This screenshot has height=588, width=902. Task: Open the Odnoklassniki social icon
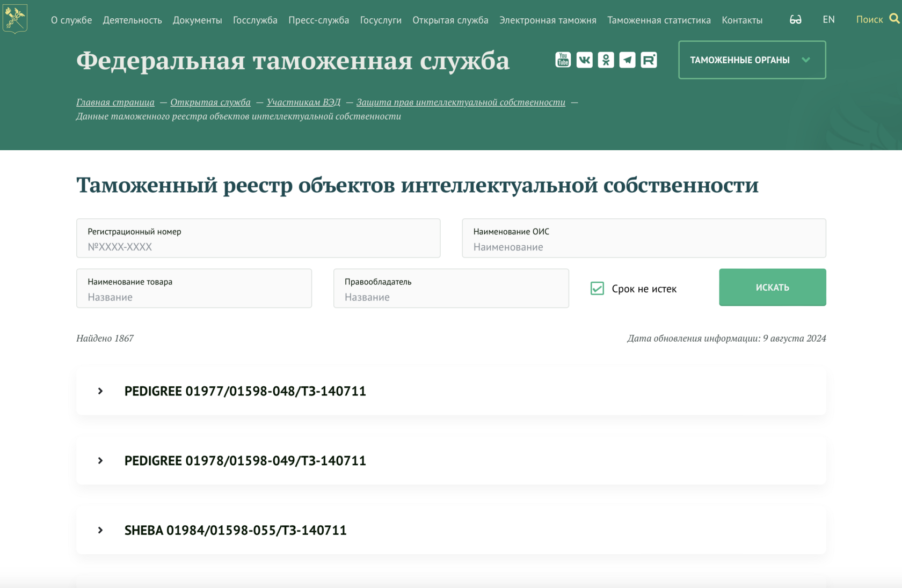tap(606, 60)
